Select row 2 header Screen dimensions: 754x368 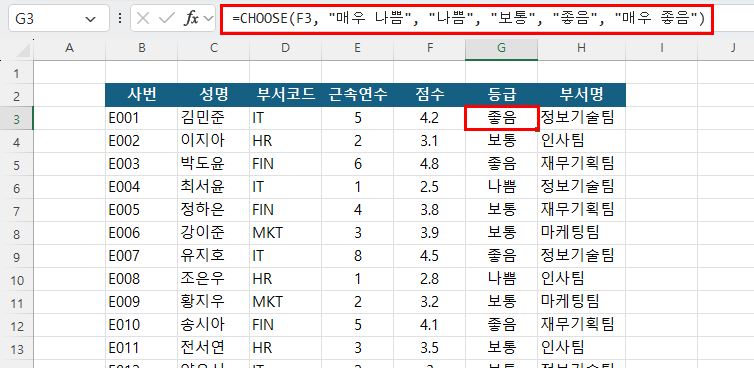(x=16, y=96)
